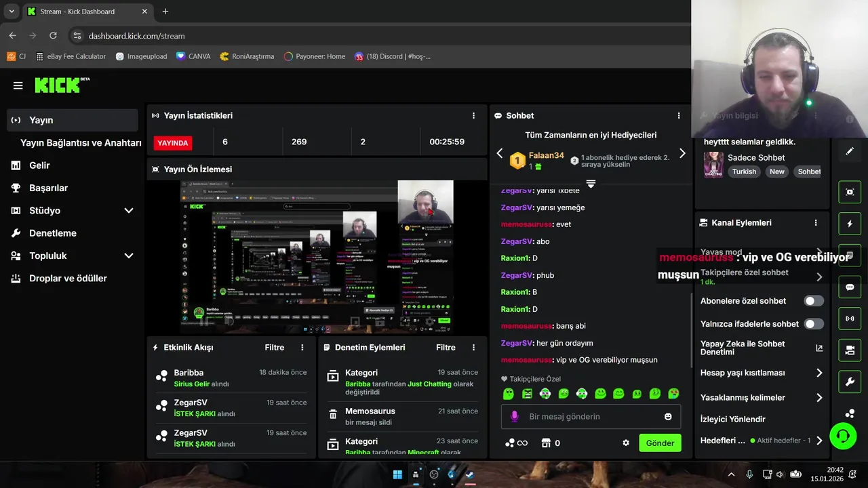Expand the Topluluk sidebar section
The width and height of the screenshot is (868, 488).
tap(129, 256)
